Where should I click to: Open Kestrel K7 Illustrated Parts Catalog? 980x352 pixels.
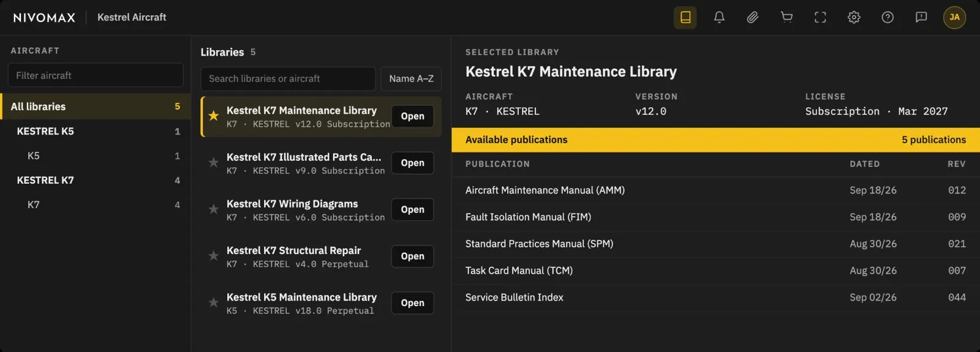[x=412, y=163]
